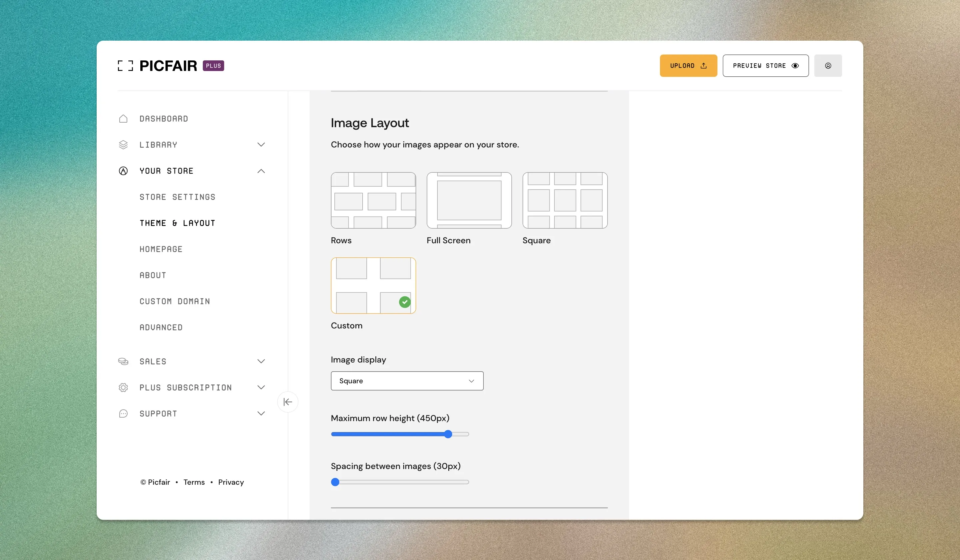Viewport: 960px width, 560px height.
Task: Click the Dashboard home icon
Action: coord(123,118)
